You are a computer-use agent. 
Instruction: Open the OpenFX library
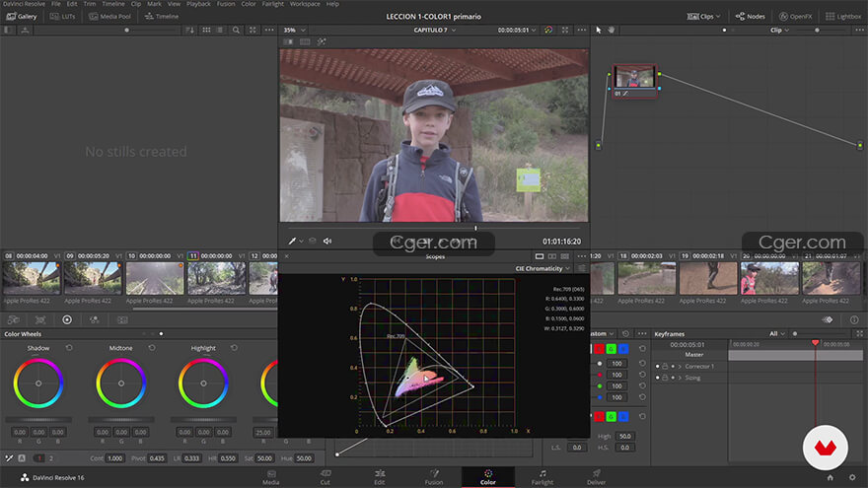[x=795, y=17]
